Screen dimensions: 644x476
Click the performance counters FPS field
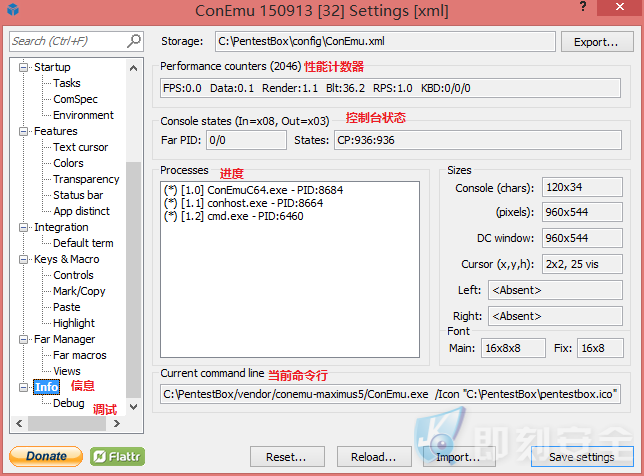click(x=390, y=88)
